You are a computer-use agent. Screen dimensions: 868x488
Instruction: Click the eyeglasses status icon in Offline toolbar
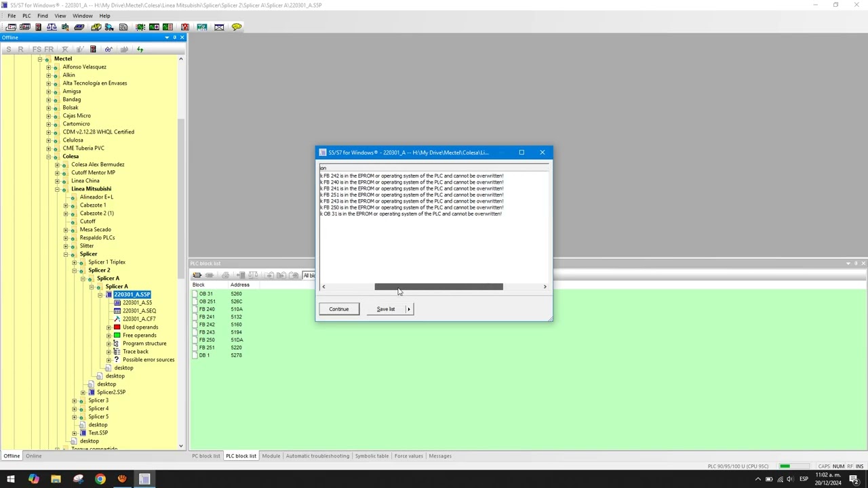pos(108,49)
